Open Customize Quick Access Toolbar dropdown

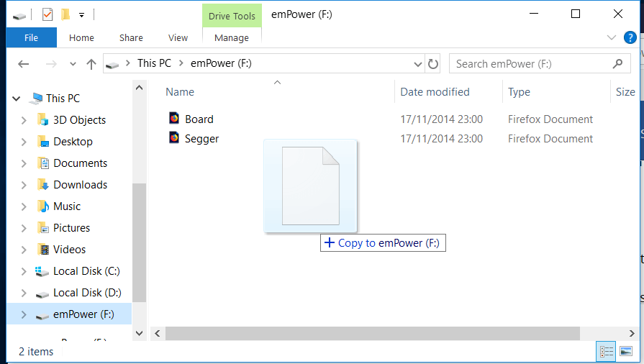pyautogui.click(x=82, y=16)
